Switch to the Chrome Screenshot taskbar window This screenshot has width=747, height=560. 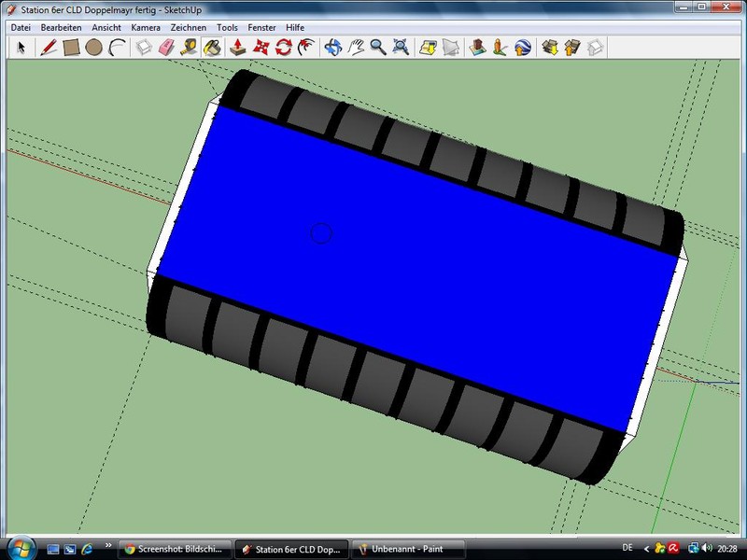[x=175, y=549]
